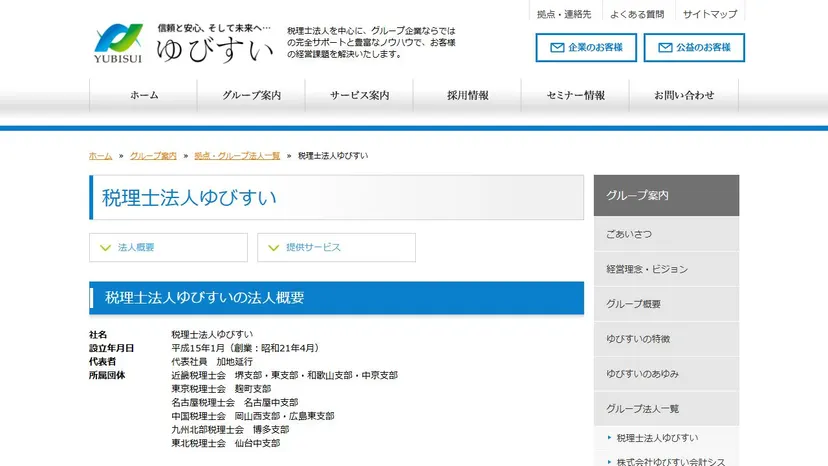The image size is (828, 466).
Task: Jump to the 法人概要 section
Action: 168,247
